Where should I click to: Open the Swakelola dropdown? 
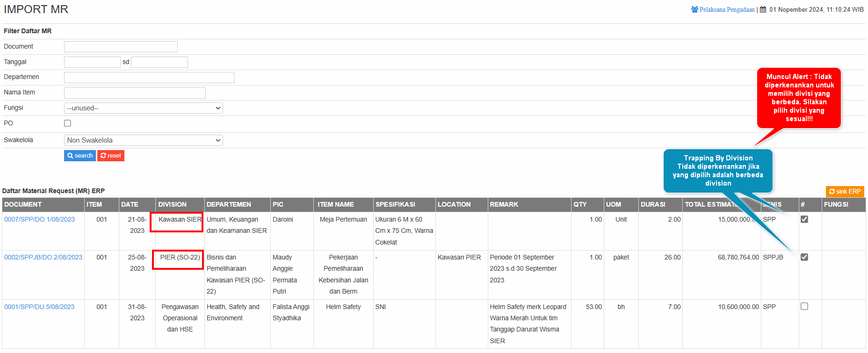tap(143, 140)
